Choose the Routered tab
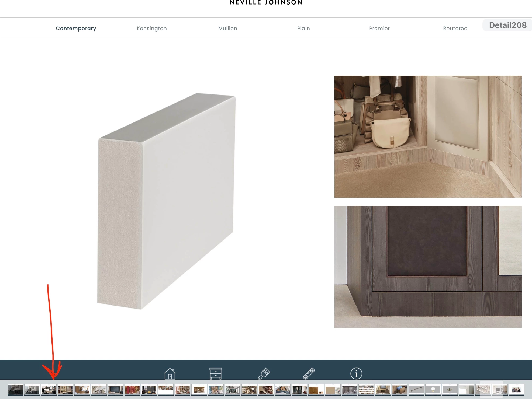The height and width of the screenshot is (399, 532). (455, 28)
